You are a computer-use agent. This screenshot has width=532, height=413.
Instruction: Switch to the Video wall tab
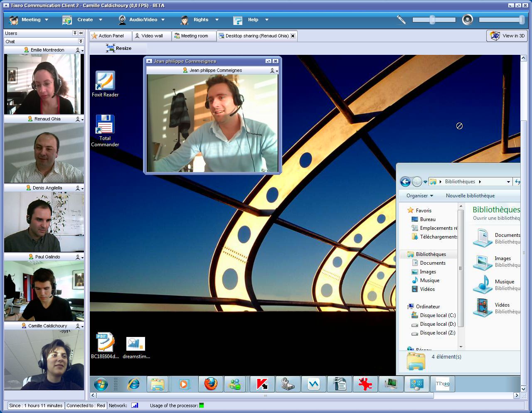click(152, 36)
